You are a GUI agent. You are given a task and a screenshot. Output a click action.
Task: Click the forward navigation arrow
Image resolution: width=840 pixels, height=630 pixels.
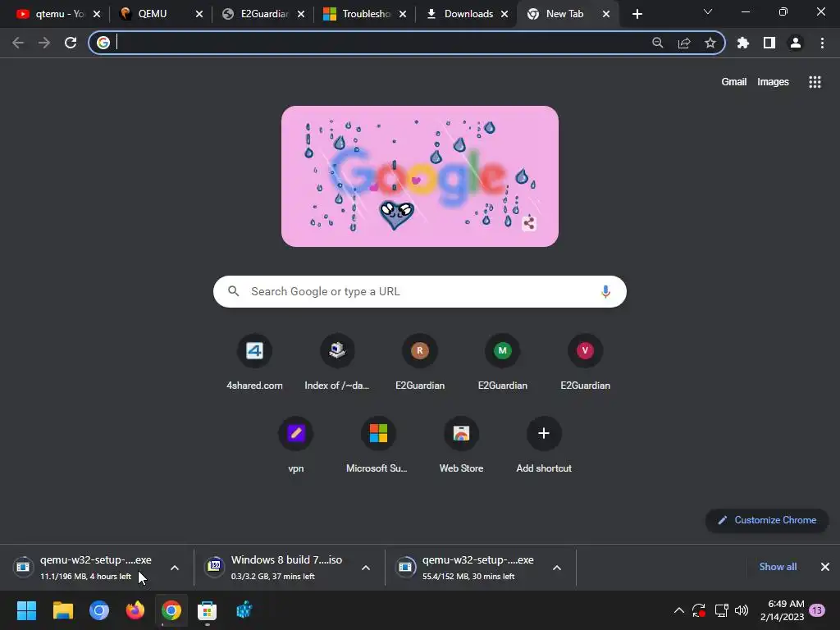(x=44, y=43)
